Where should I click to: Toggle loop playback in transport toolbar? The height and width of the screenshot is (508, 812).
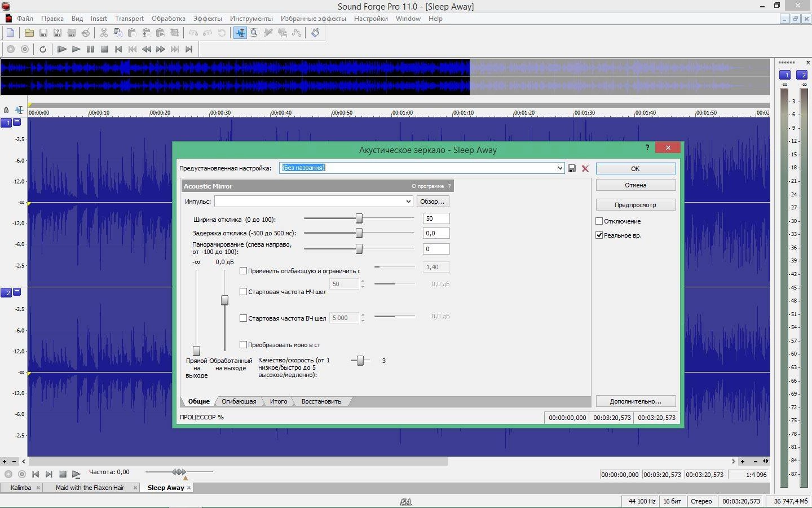point(43,49)
